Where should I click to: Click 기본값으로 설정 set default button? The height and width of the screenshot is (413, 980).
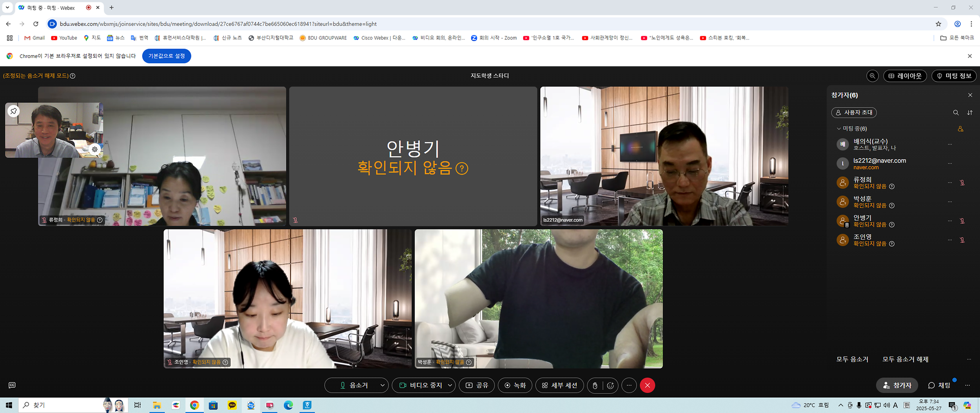point(167,56)
